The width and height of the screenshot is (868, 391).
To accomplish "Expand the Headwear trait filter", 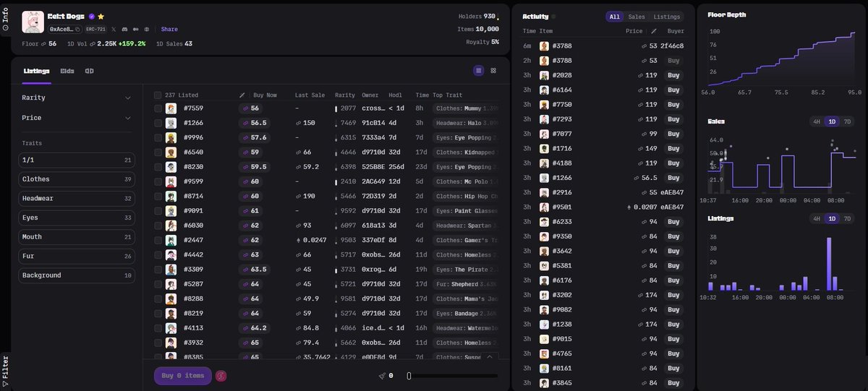I will click(77, 199).
